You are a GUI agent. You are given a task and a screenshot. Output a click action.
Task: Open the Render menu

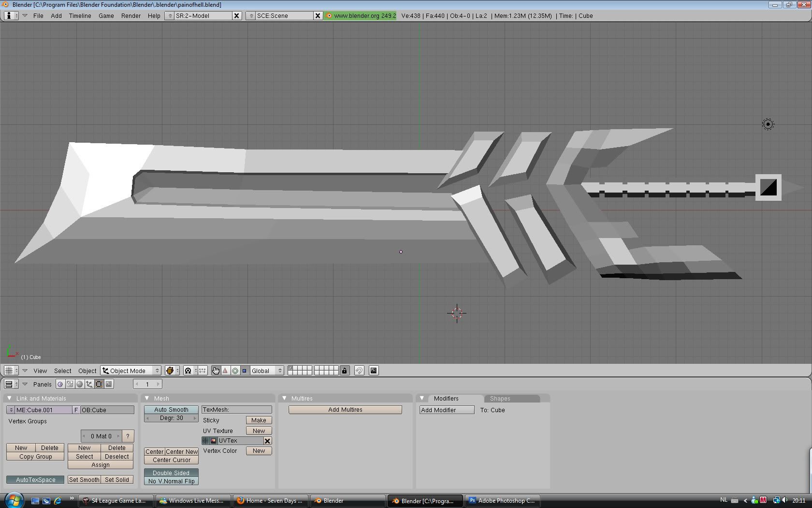tap(130, 15)
